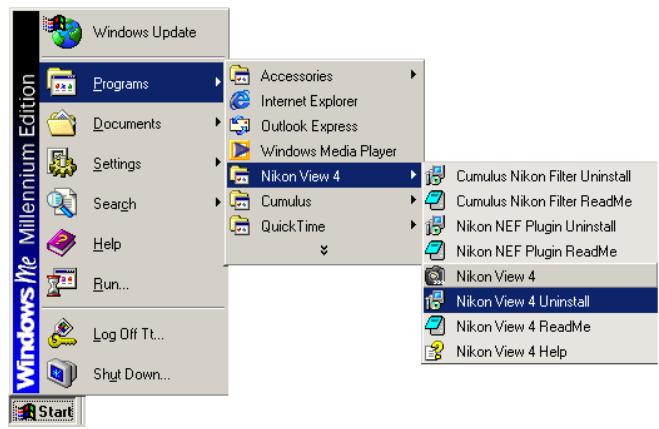Click the Cumulus Nikon Filter Uninstall icon
Viewport: 659px width, 429px height.
pyautogui.click(x=435, y=175)
